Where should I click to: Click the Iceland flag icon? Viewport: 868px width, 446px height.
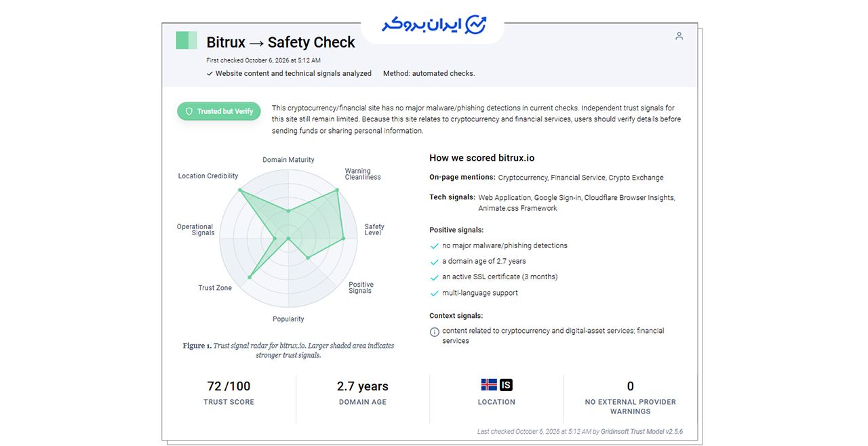489,385
